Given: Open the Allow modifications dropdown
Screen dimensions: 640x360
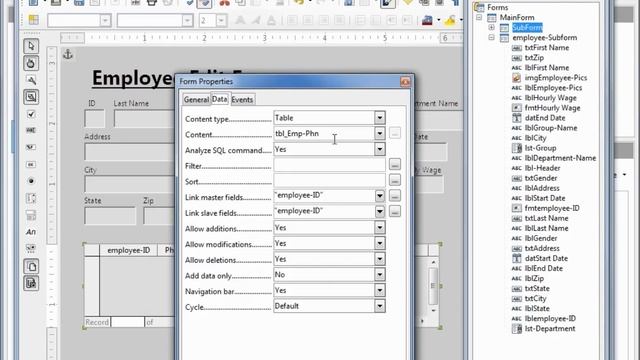Looking at the screenshot, I should pyautogui.click(x=380, y=243).
